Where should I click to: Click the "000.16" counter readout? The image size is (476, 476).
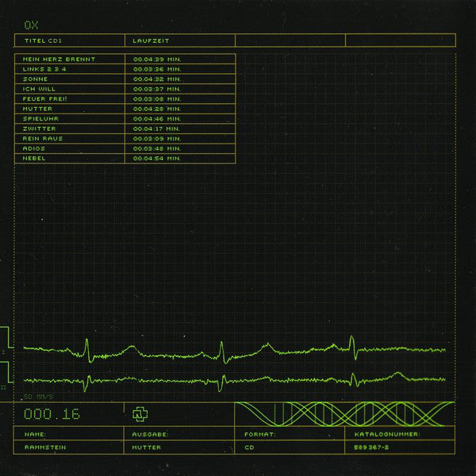52,414
